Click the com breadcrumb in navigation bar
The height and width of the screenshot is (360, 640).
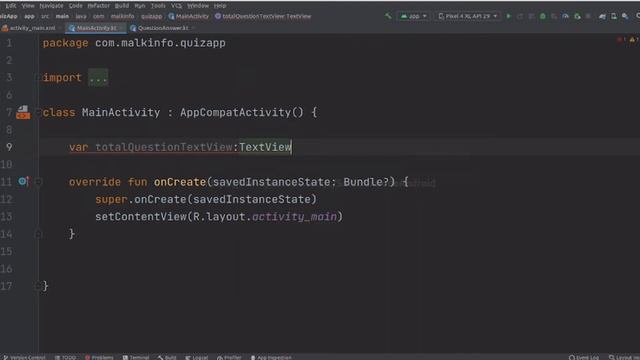point(98,16)
